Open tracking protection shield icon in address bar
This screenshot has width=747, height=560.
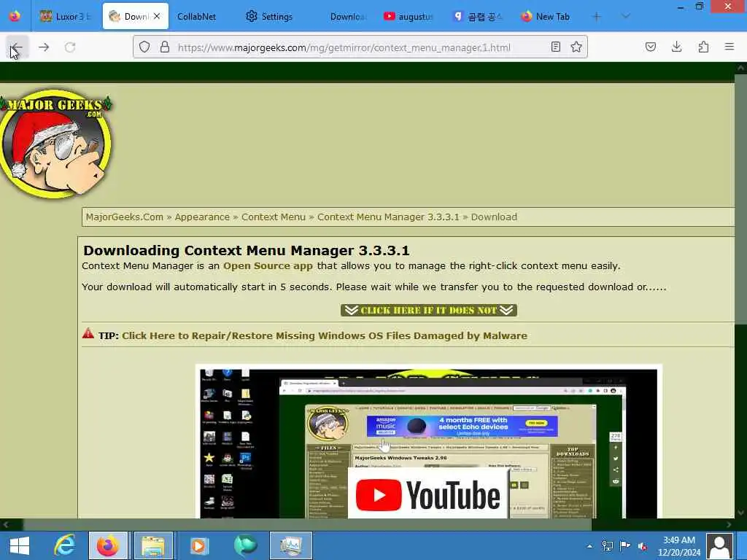144,47
